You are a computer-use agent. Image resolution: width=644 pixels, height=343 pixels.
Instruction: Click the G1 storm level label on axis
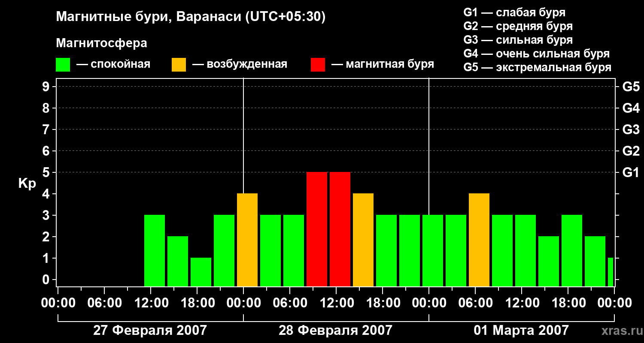coord(631,172)
